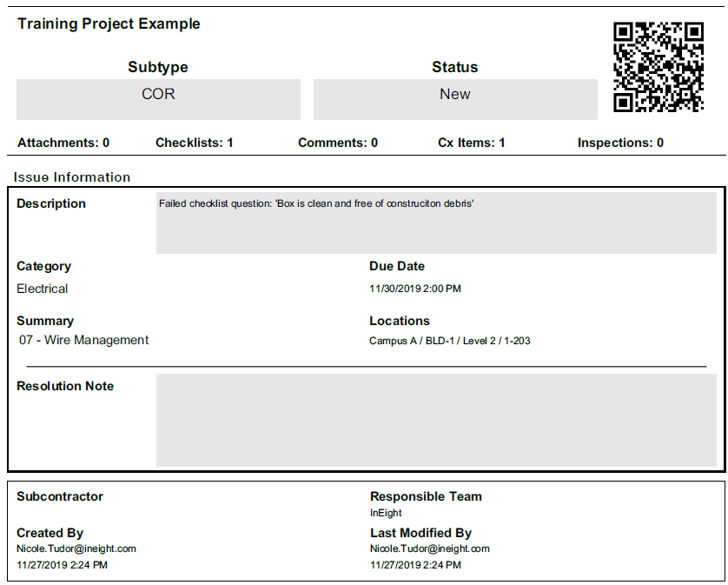Viewport: 728px width, 585px height.
Task: Click the QR code image
Action: pos(658,68)
